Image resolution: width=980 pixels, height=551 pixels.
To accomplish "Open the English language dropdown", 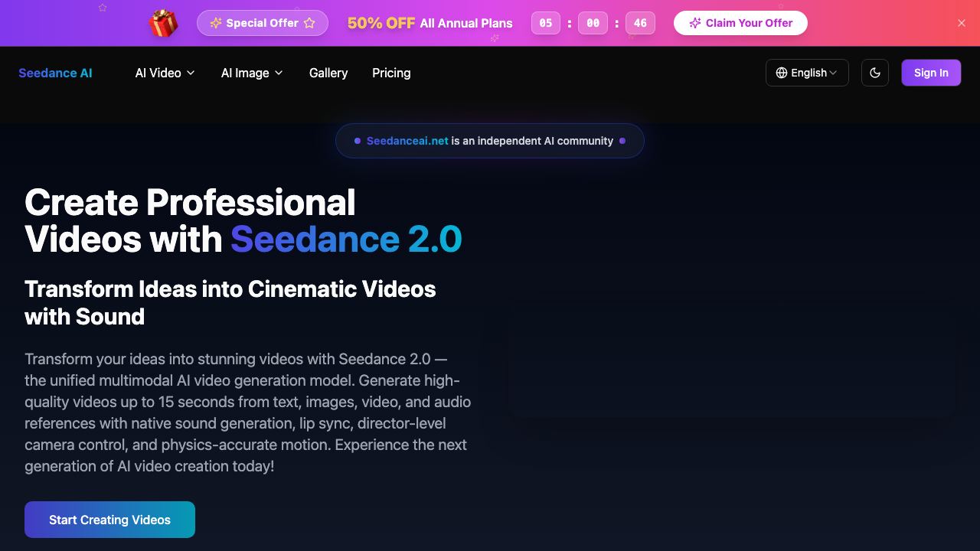I will click(807, 73).
